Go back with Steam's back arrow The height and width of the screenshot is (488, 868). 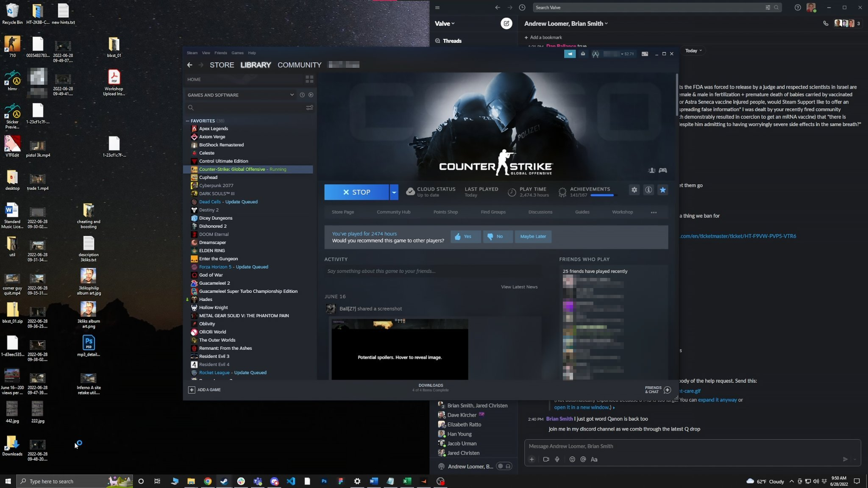(189, 65)
